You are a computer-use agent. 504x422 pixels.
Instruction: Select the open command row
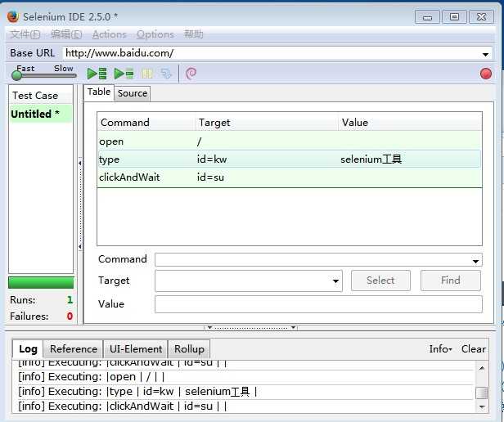point(290,141)
